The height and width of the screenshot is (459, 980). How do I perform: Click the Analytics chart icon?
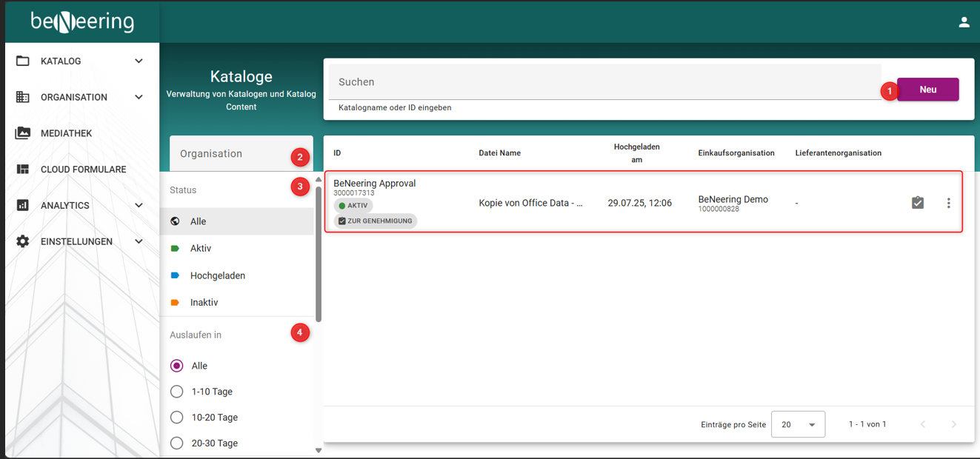(x=23, y=205)
